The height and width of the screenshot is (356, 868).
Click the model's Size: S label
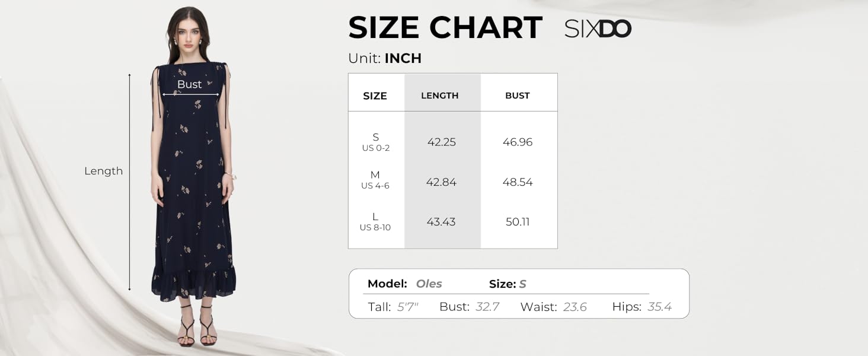508,284
